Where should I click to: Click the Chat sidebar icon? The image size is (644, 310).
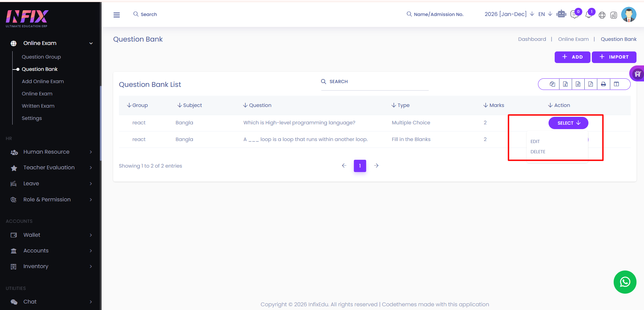14,302
